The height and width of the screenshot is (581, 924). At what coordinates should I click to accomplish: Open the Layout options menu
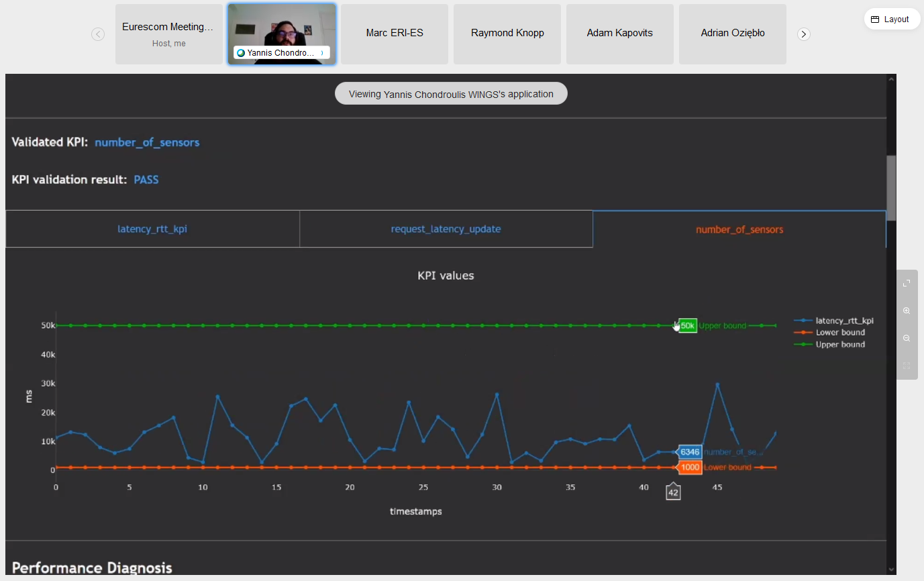pyautogui.click(x=890, y=19)
